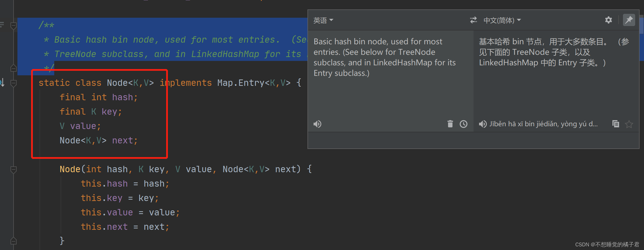Open the 中文(简体) target language dropdown
Image resolution: width=644 pixels, height=250 pixels.
click(502, 20)
